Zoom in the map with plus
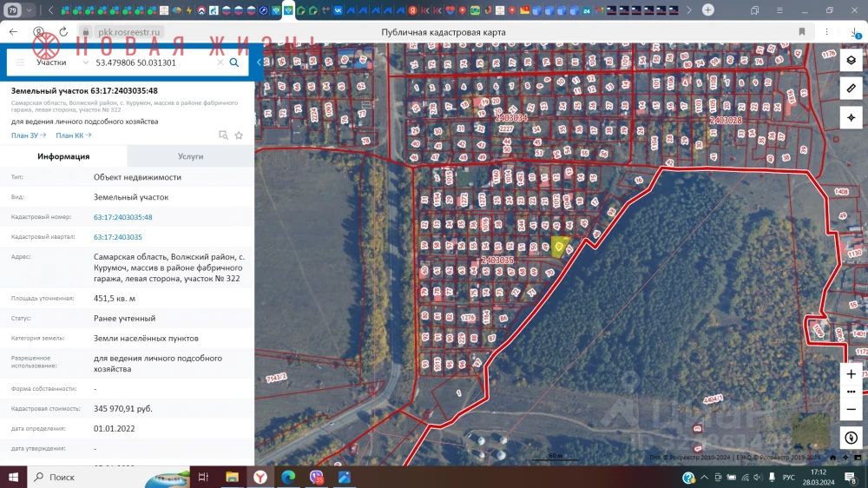This screenshot has width=868, height=488. pyautogui.click(x=851, y=373)
